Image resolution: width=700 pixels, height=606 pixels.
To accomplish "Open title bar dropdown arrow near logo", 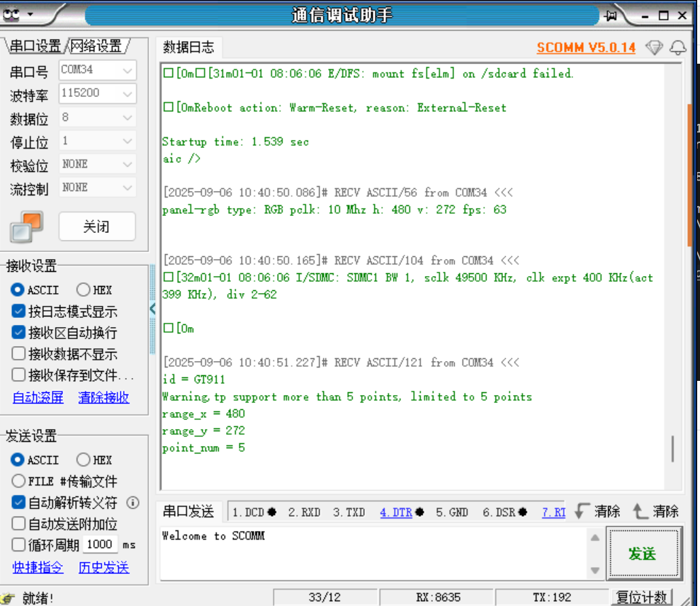I will [30, 15].
